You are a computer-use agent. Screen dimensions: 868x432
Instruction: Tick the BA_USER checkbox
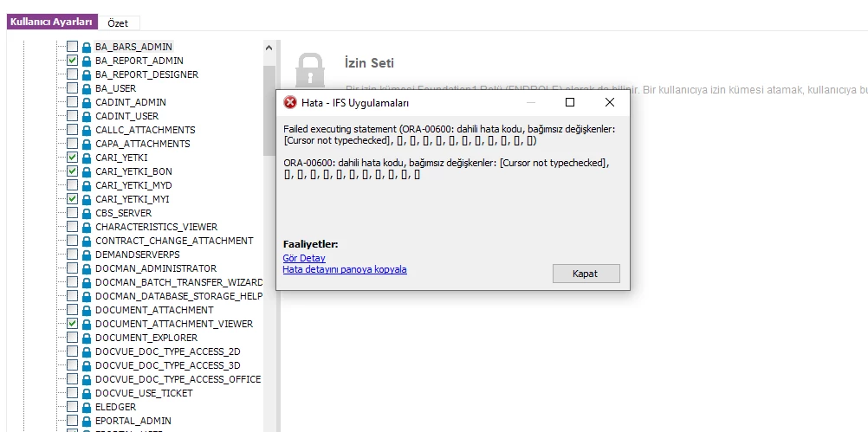click(x=73, y=88)
